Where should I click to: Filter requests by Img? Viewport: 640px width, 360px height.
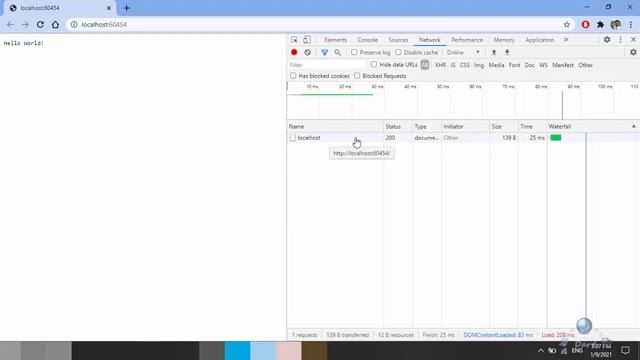(479, 65)
